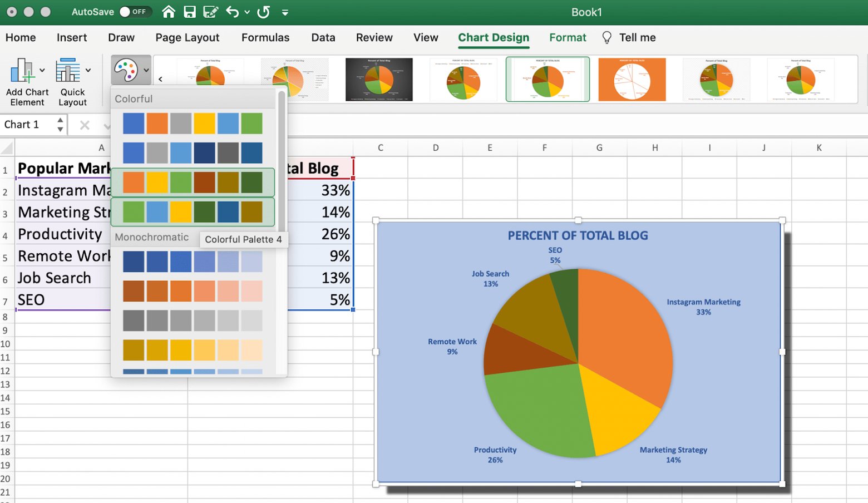Viewport: 868px width, 503px height.
Task: Toggle the AutoSave switch
Action: (x=134, y=12)
